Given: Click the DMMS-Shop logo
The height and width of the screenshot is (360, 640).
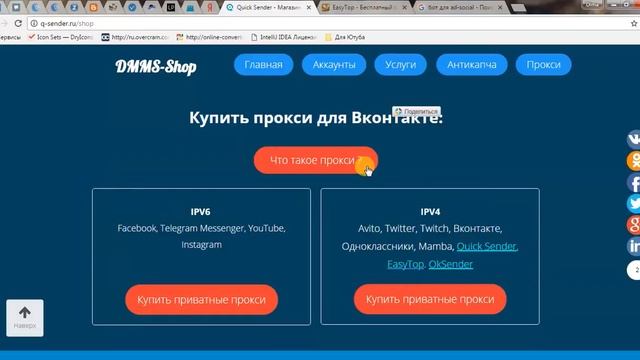Looking at the screenshot, I should tap(156, 66).
